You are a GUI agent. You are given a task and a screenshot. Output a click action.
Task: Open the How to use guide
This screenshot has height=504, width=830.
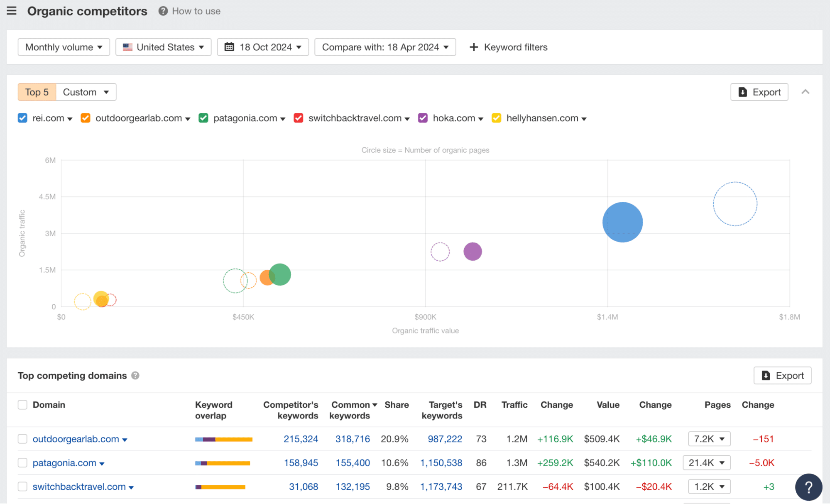point(196,11)
